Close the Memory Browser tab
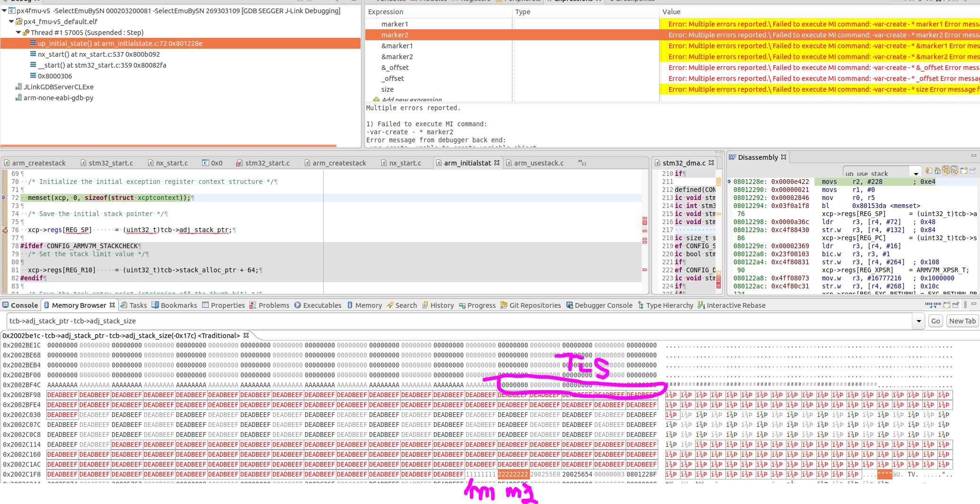 pos(112,305)
